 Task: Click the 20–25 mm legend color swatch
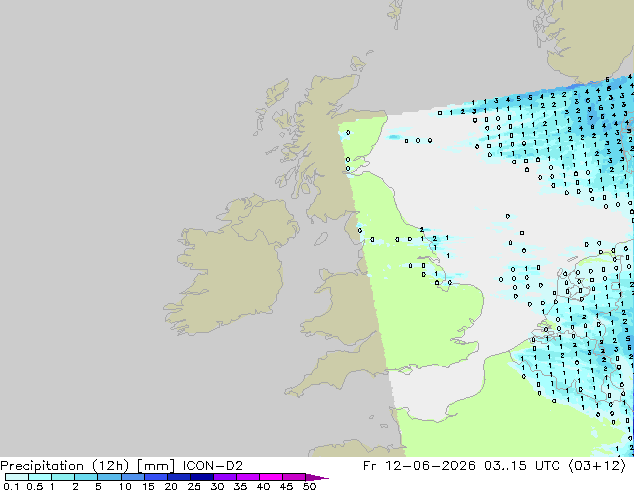click(179, 477)
